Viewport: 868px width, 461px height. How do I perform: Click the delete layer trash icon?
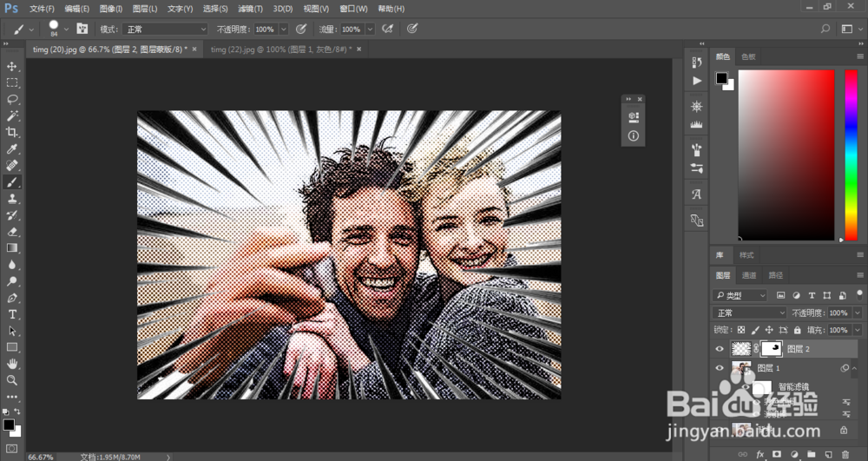pos(845,454)
